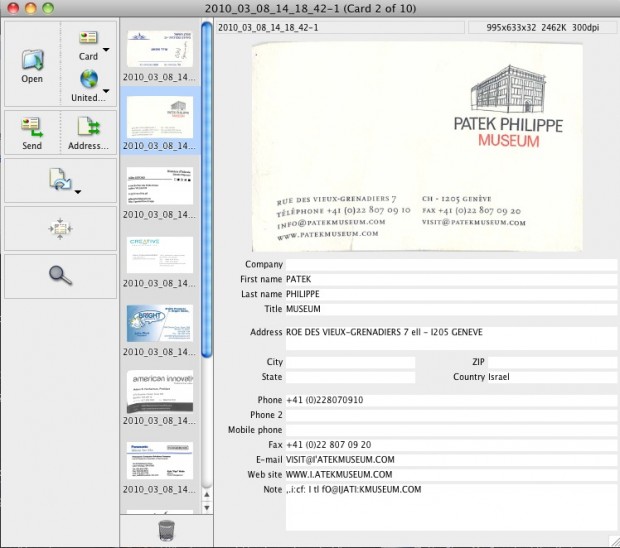Click the window resize grip corner
Screen dimensions: 620x548
pyautogui.click(x=614, y=542)
